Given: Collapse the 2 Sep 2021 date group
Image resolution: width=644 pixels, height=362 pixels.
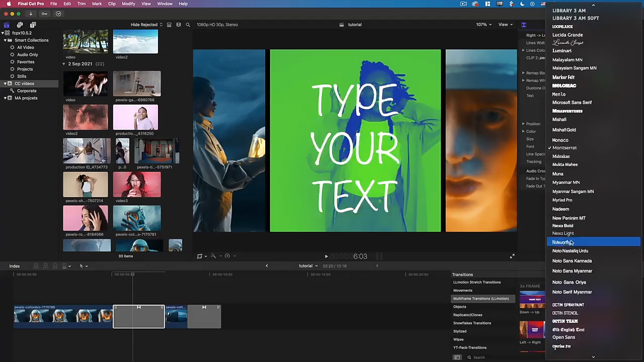Looking at the screenshot, I should 64,64.
